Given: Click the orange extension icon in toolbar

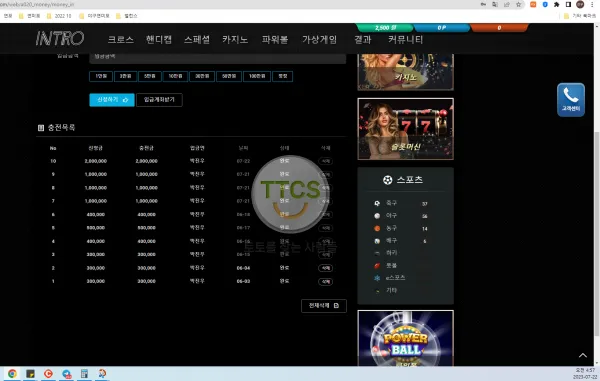Looking at the screenshot, I should click(x=533, y=5).
